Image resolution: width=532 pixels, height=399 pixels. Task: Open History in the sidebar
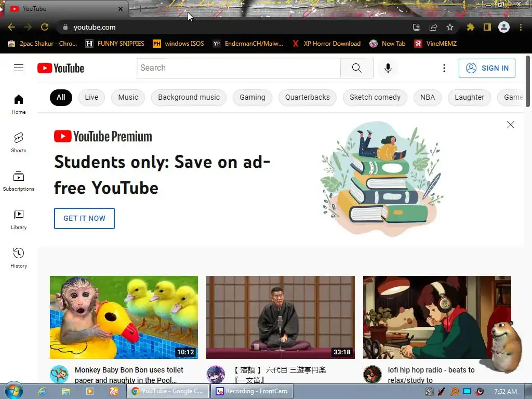(19, 258)
